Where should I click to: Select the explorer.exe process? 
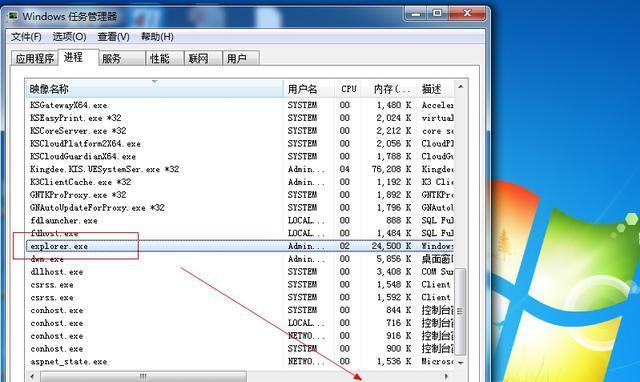pos(239,246)
